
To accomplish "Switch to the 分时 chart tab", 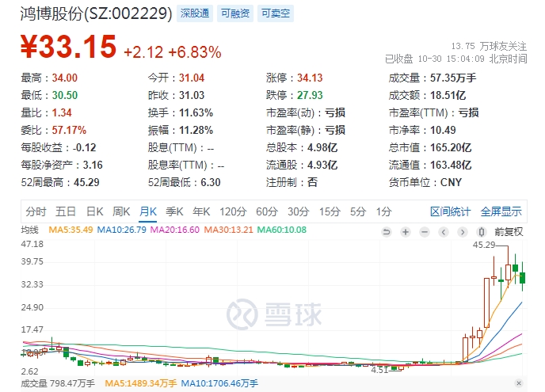I will (36, 211).
